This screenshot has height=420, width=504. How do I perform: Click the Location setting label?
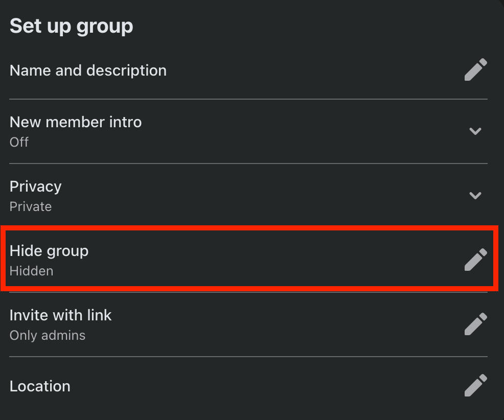(40, 386)
